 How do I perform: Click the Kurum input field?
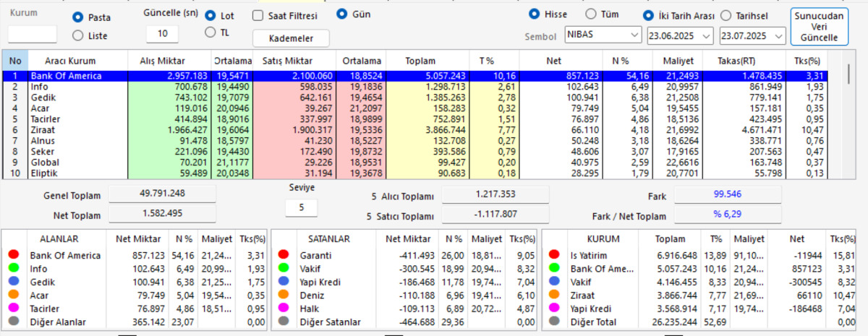click(x=33, y=34)
